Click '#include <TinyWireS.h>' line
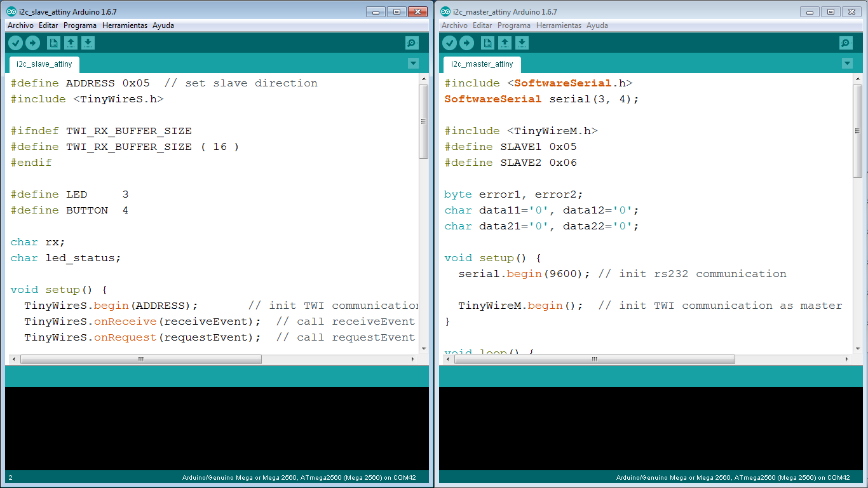 click(87, 99)
